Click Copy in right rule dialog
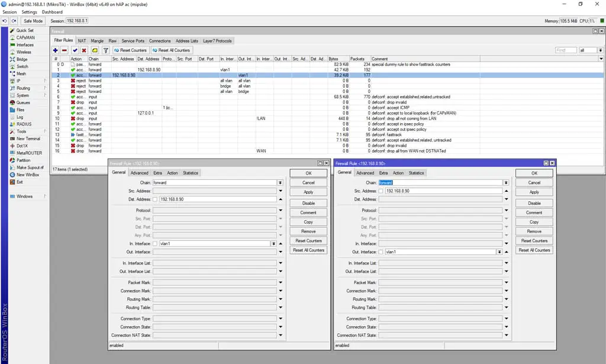This screenshot has height=364, width=606. click(x=534, y=222)
